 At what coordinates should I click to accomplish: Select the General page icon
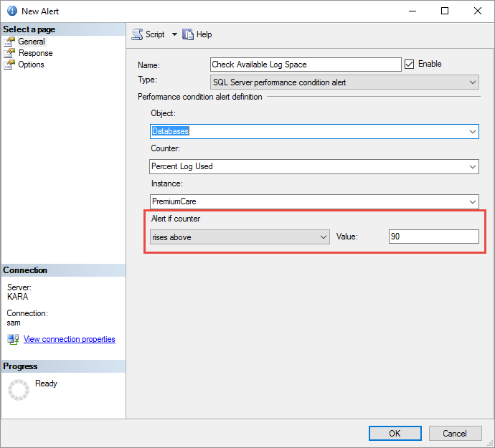[x=9, y=42]
